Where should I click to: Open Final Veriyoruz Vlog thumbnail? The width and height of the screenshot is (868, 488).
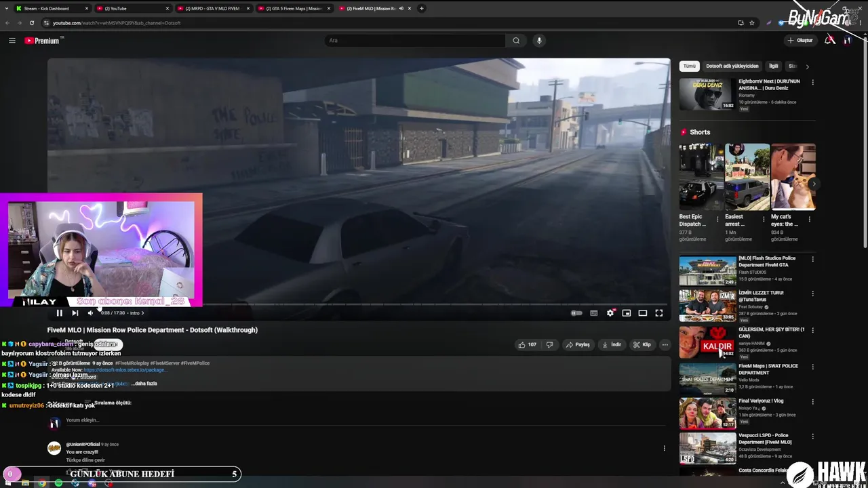click(x=707, y=413)
